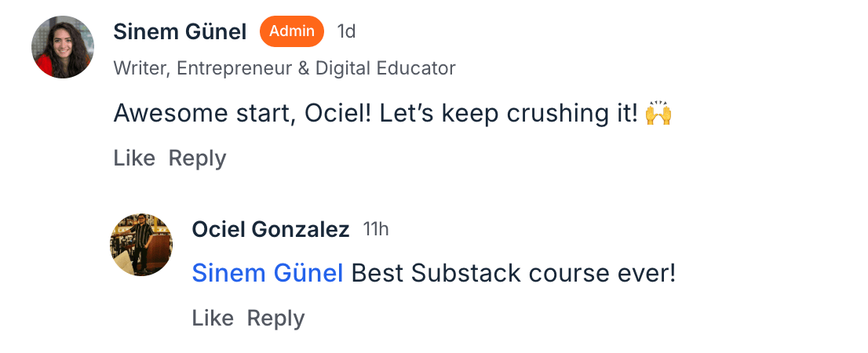Image resolution: width=868 pixels, height=353 pixels.
Task: Click the 11h timestamp on Ociel's reply
Action: tap(376, 229)
